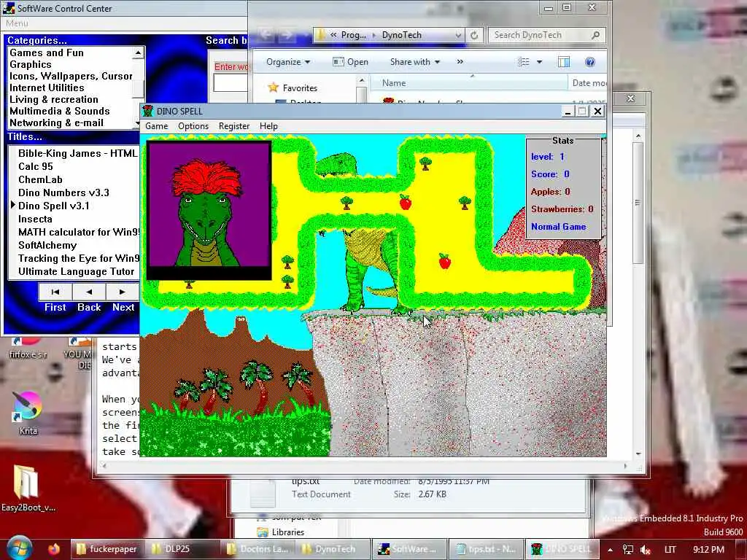Select Games and Fun category
The height and width of the screenshot is (560, 747).
click(x=46, y=52)
